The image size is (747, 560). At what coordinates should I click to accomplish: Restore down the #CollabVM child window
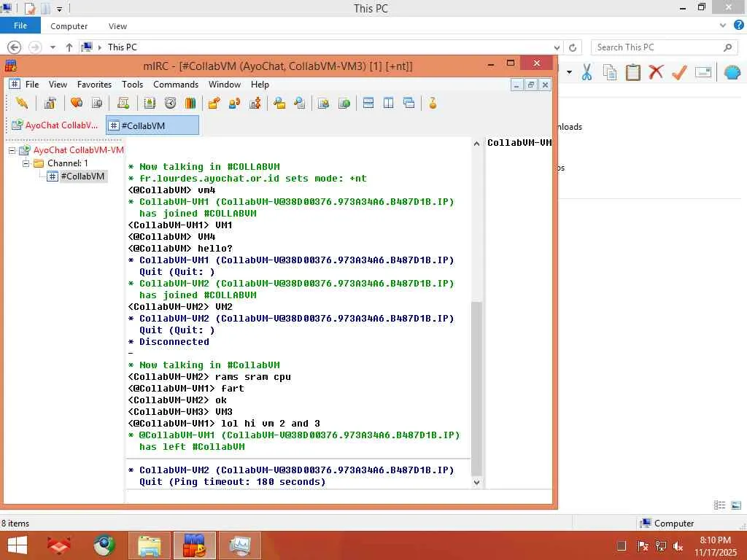pos(531,85)
